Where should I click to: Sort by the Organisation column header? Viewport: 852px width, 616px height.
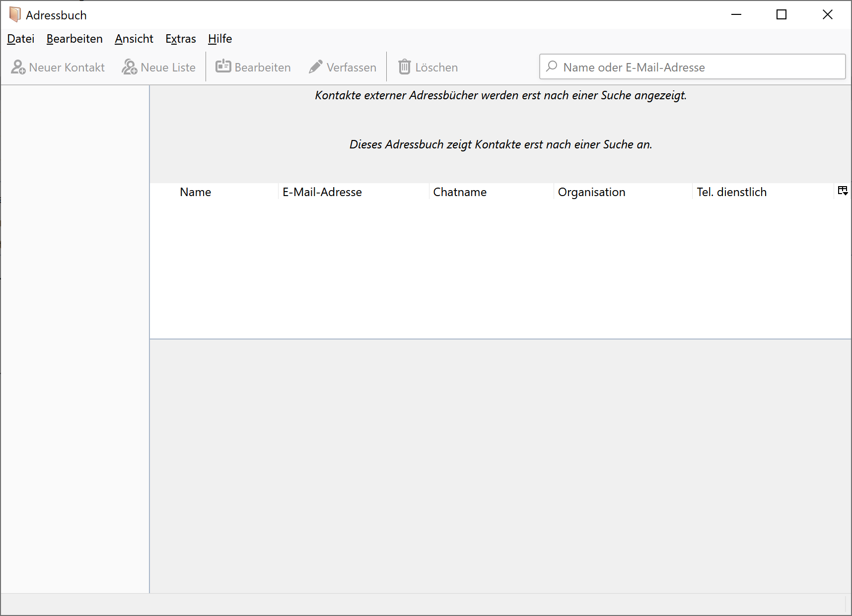point(623,192)
